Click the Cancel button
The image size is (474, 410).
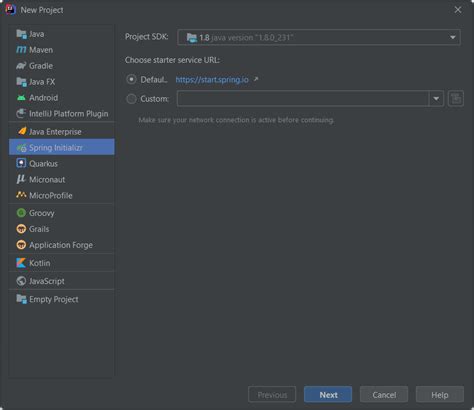[x=384, y=395]
